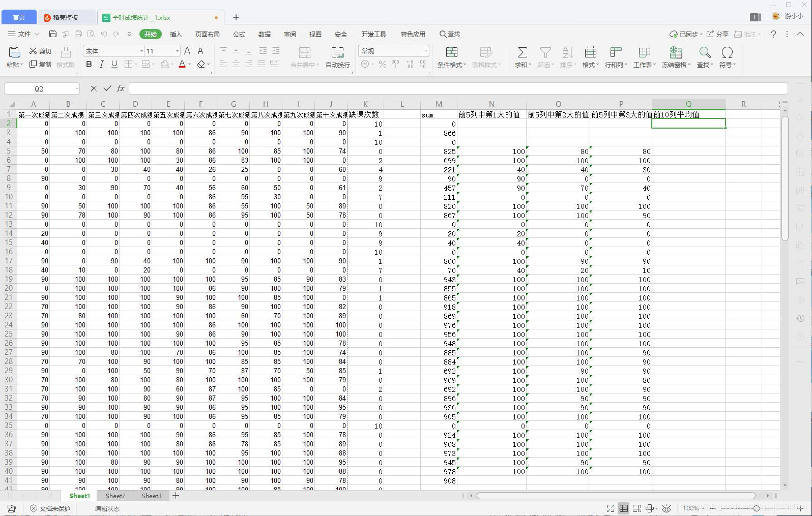
Task: Open the Page Layout (页面布局) tab
Action: pos(207,34)
